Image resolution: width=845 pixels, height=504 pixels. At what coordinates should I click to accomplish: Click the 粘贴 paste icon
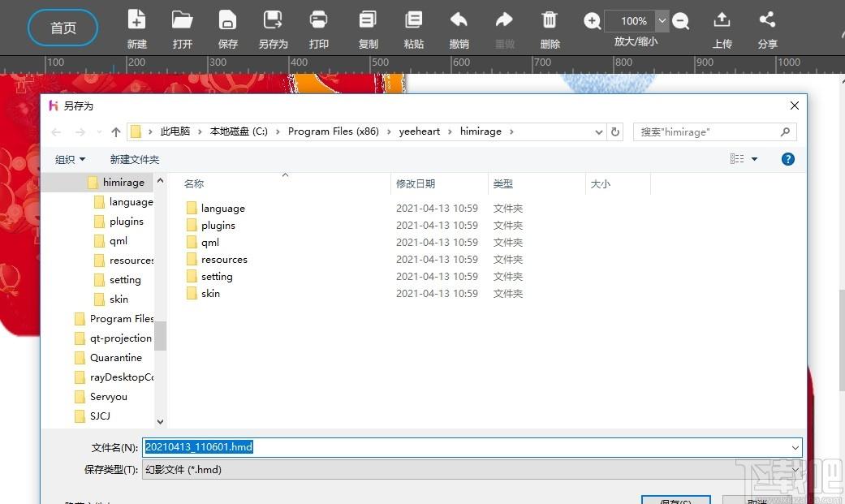point(413,20)
